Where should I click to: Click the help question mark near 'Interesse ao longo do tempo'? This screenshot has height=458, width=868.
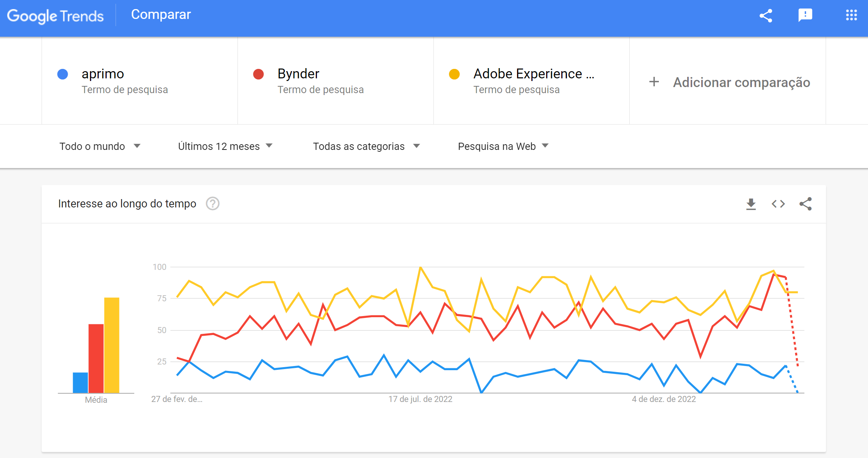[x=213, y=204]
